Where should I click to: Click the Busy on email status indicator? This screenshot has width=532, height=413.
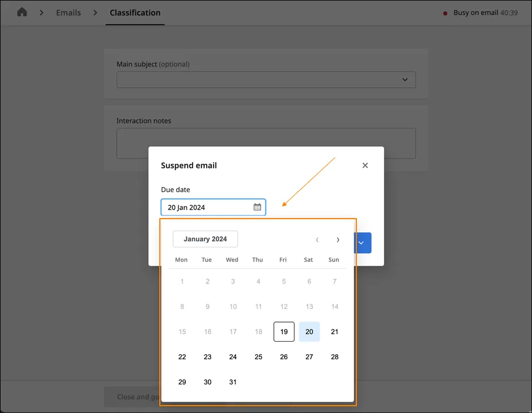pyautogui.click(x=480, y=13)
